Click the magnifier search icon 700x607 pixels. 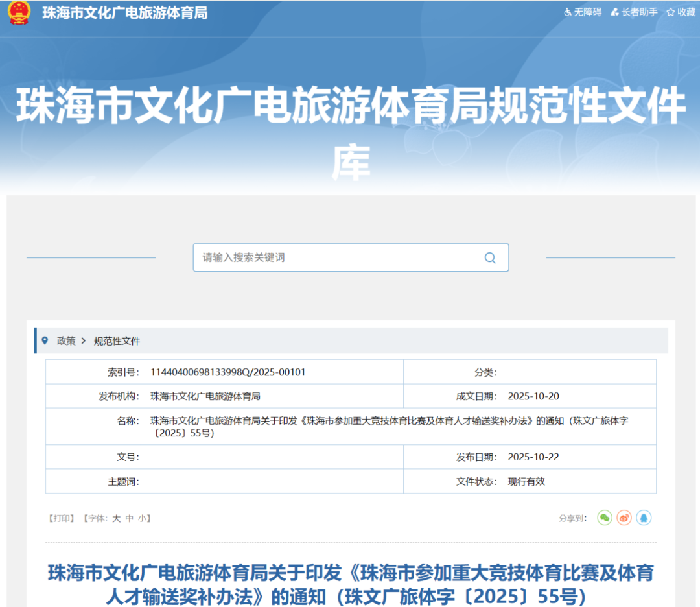tap(490, 257)
